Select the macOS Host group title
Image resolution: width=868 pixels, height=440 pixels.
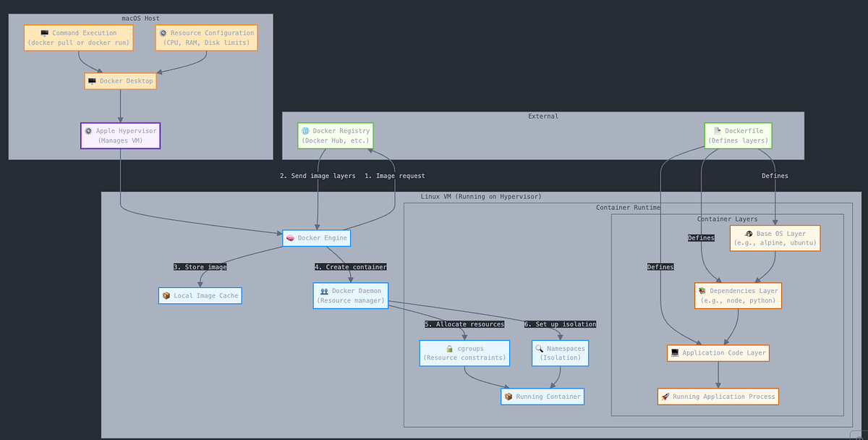pos(140,18)
